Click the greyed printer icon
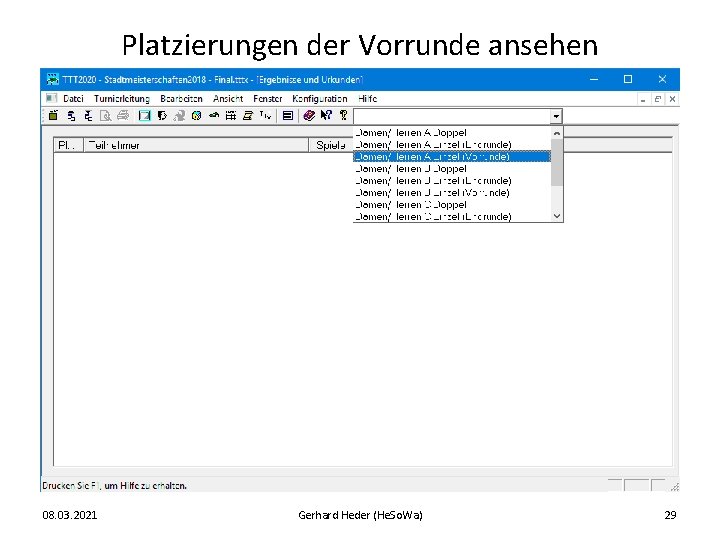This screenshot has width=720, height=540. click(123, 116)
